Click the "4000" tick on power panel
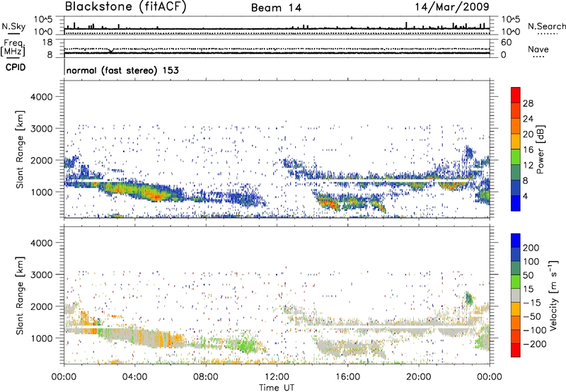This screenshot has width=566, height=392. (41, 97)
